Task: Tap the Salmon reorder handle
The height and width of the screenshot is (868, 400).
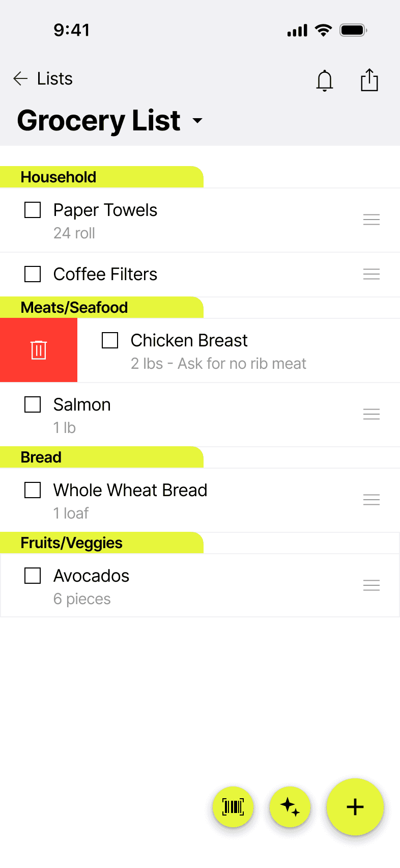Action: point(372,414)
